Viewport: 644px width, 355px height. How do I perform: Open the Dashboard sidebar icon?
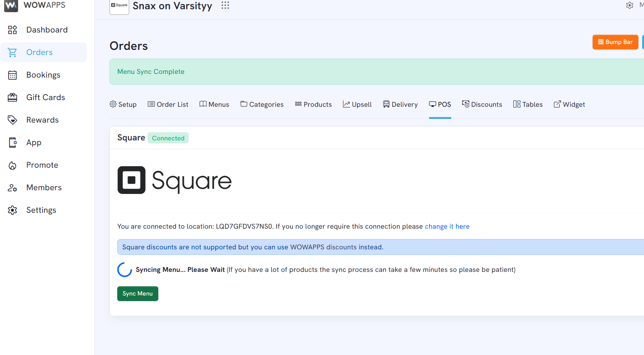point(13,30)
